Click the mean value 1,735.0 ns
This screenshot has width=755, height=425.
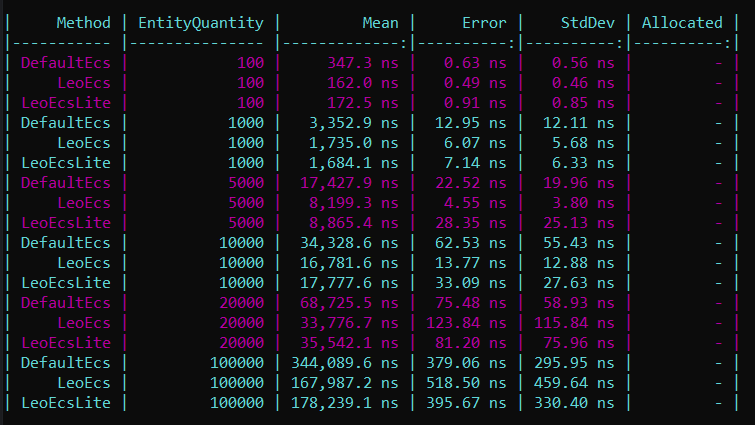tap(353, 142)
